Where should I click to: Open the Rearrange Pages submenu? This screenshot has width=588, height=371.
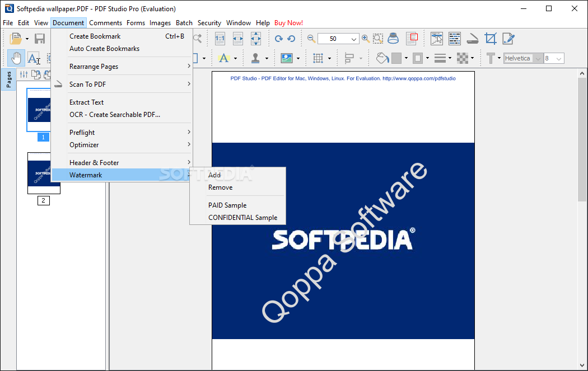pos(122,67)
